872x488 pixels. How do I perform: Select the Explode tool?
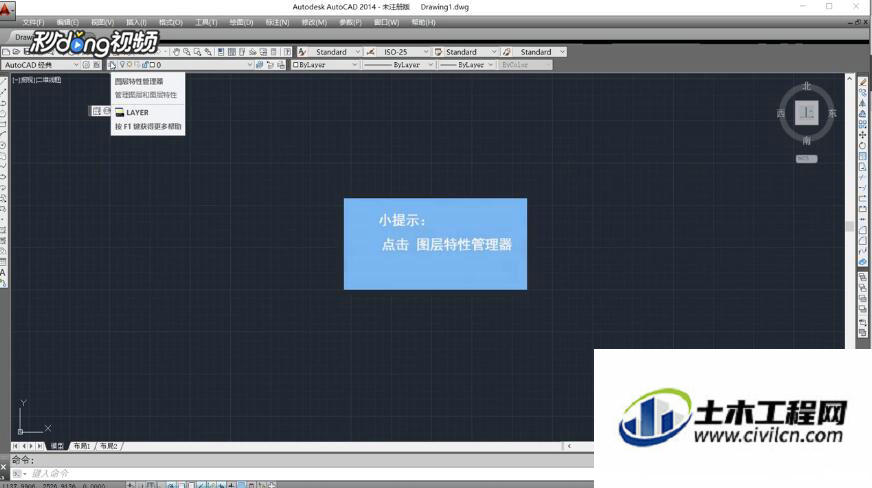point(863,262)
